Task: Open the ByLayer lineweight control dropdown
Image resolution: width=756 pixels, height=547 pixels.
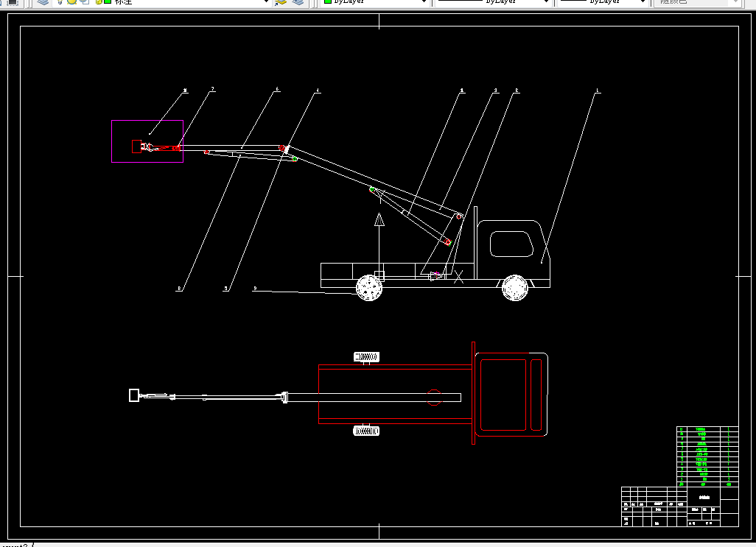Action: click(x=643, y=1)
